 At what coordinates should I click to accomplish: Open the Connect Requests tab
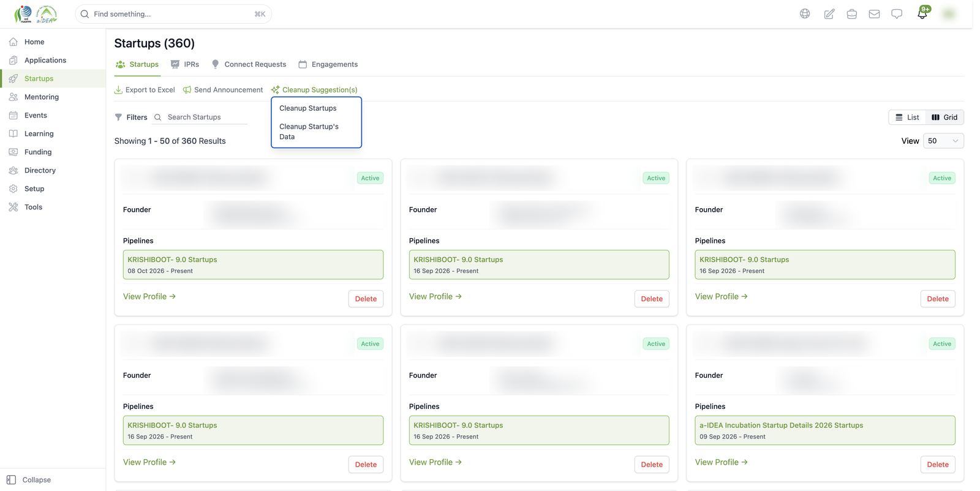[x=249, y=64]
